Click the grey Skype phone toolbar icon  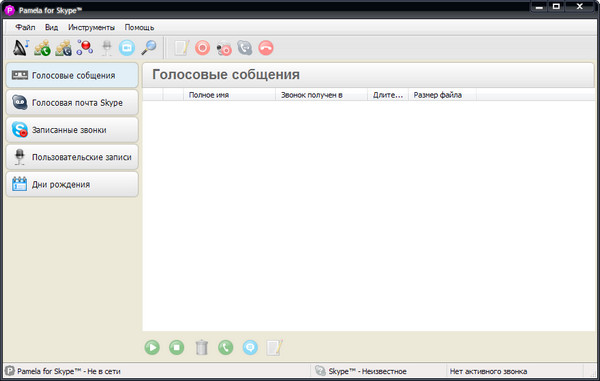pos(245,48)
